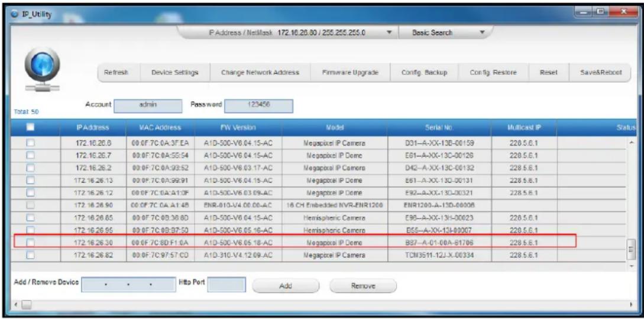Click the Refresh button
The width and height of the screenshot is (644, 319).
[x=118, y=73]
